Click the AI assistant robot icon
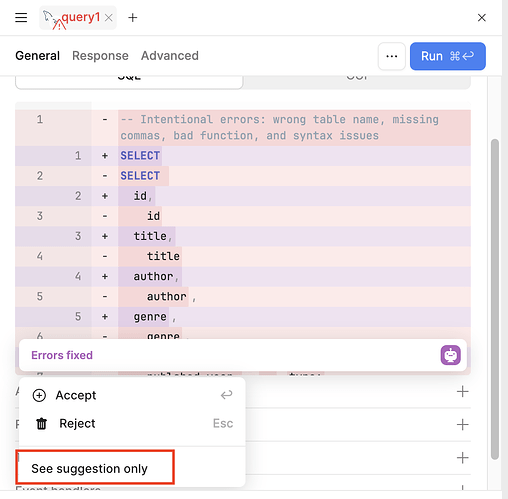The width and height of the screenshot is (508, 499). tap(451, 355)
